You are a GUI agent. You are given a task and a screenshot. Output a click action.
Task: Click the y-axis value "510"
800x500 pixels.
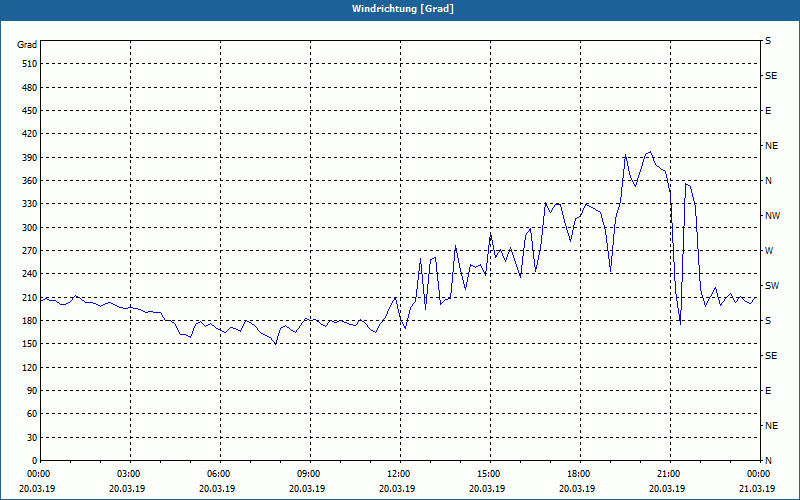coord(30,64)
